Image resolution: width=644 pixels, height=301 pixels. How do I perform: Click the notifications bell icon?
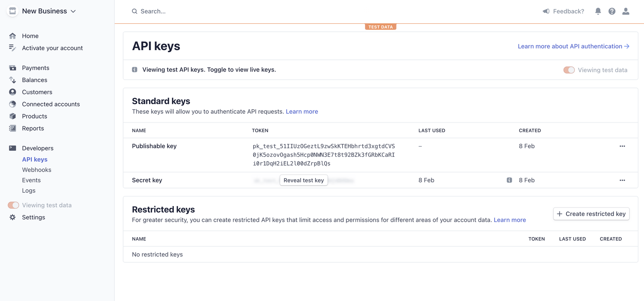(598, 11)
